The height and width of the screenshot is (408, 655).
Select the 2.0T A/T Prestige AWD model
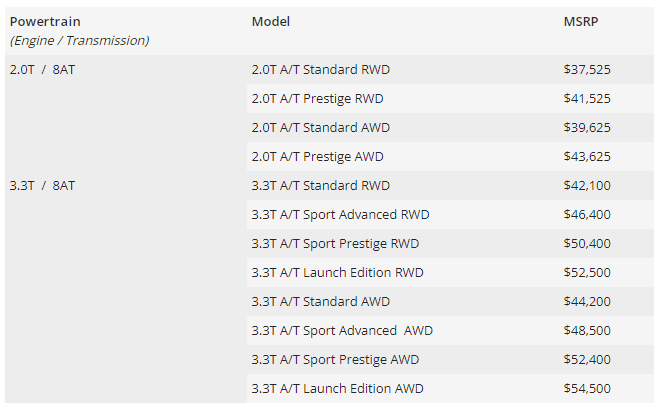317,157
